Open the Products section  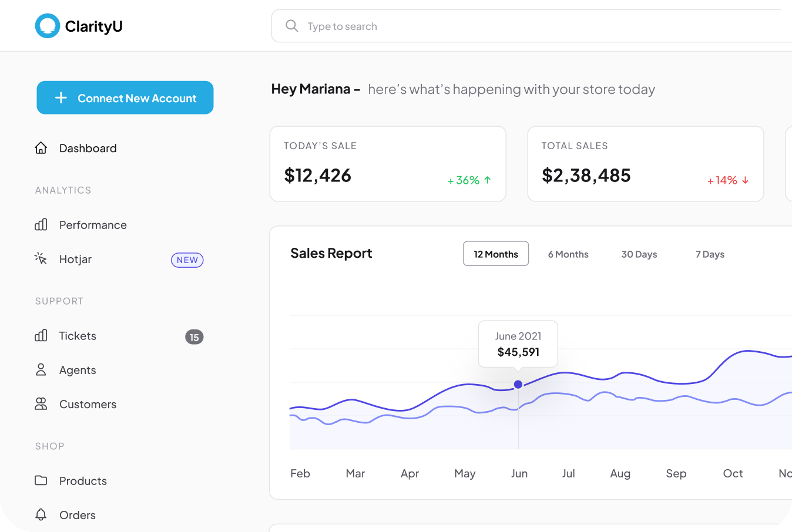click(x=83, y=481)
